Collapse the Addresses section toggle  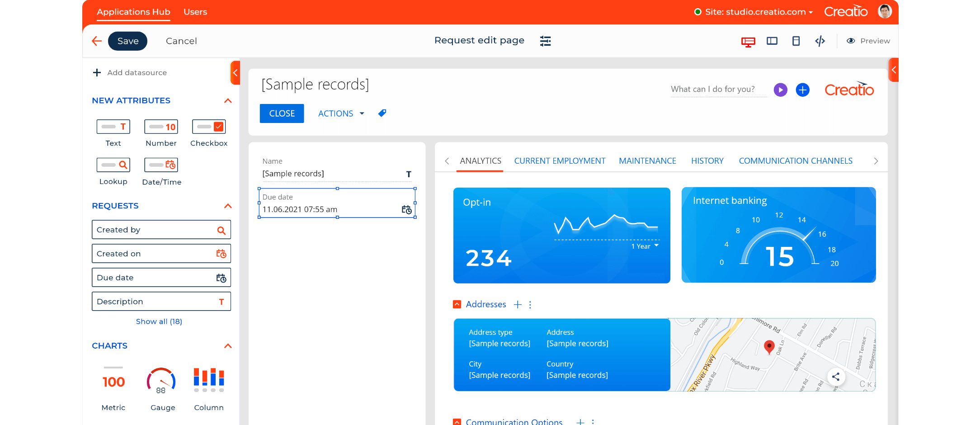pyautogui.click(x=457, y=304)
